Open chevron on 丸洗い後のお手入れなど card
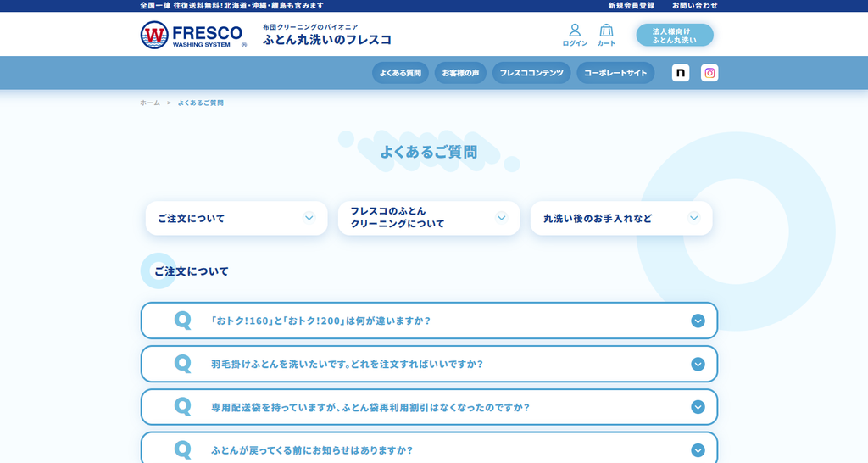The height and width of the screenshot is (463, 868). 693,218
